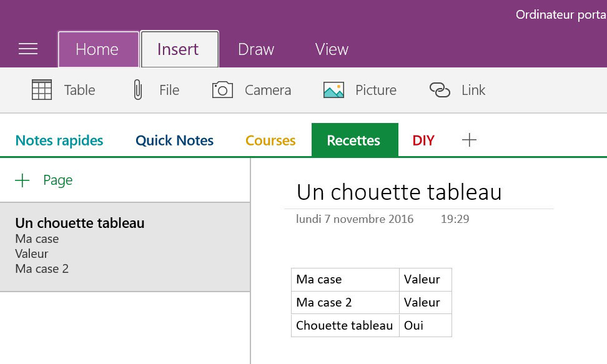
Task: Select the Insert ribbon tab
Action: (179, 49)
